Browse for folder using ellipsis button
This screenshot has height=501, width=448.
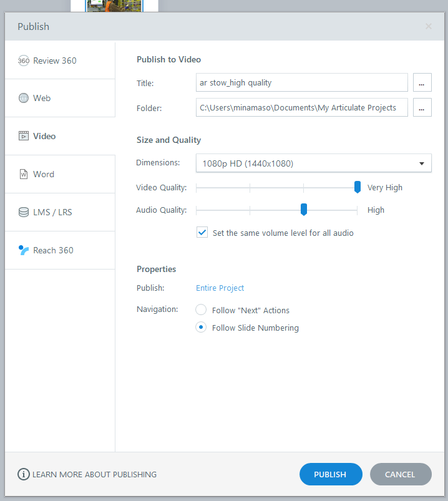click(x=422, y=107)
